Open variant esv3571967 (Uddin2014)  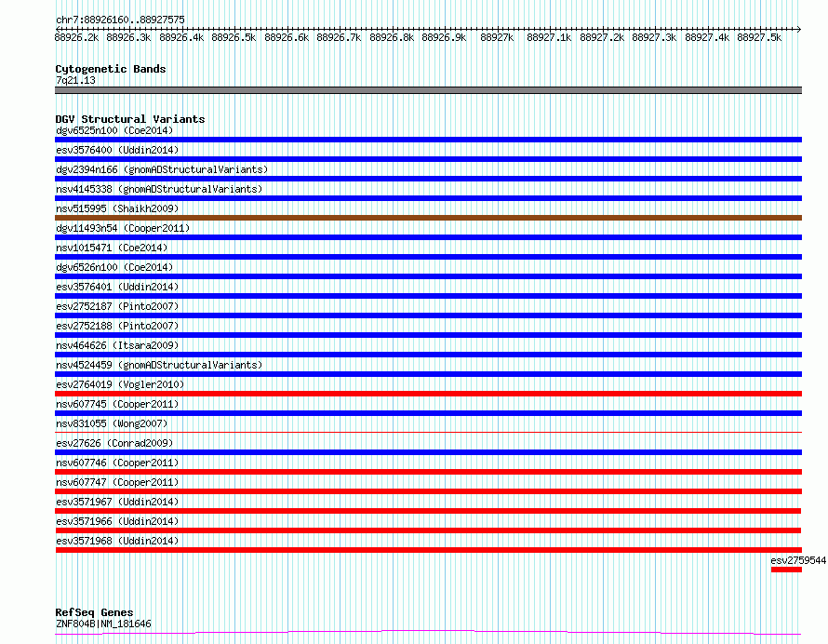(117, 502)
